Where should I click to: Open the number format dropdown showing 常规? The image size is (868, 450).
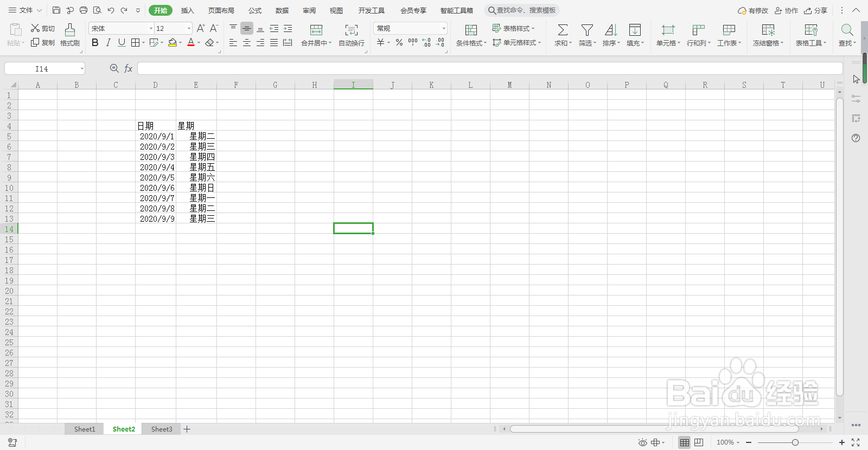[444, 28]
